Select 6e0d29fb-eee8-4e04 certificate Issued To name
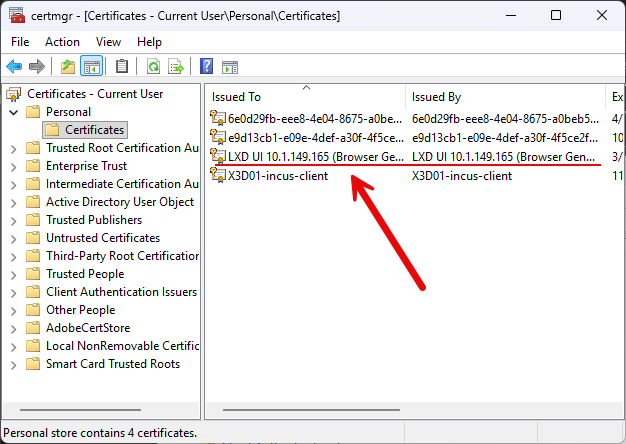Image resolution: width=626 pixels, height=444 pixels. [315, 119]
